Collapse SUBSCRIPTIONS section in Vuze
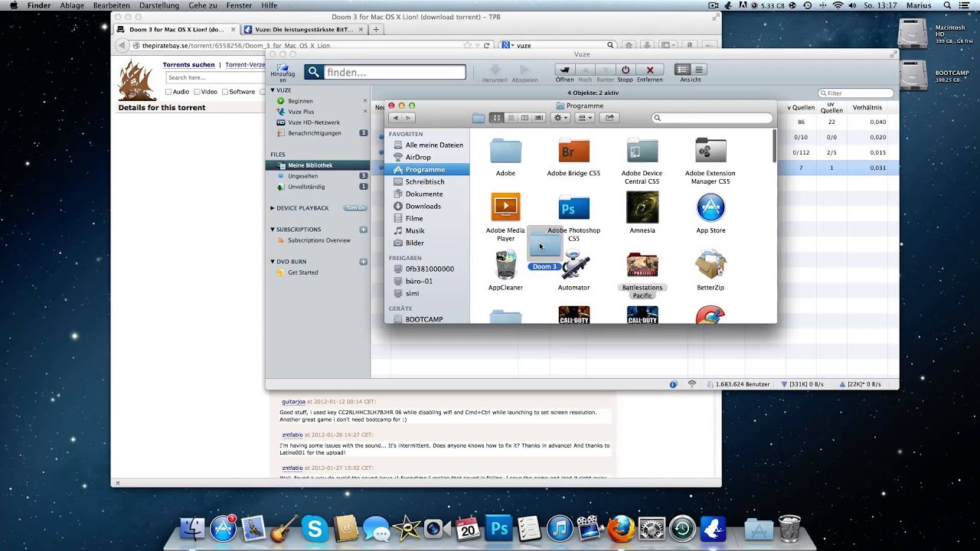Image resolution: width=980 pixels, height=551 pixels. pos(272,230)
